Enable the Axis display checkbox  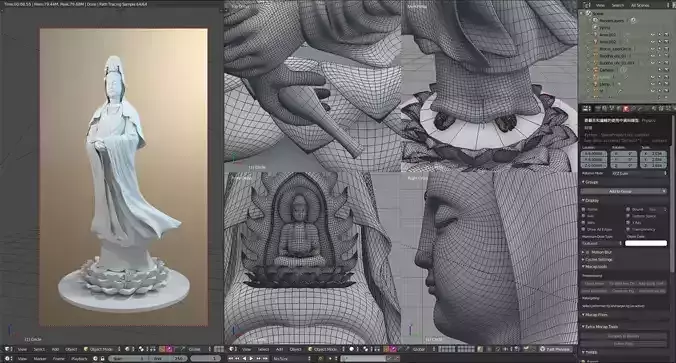pyautogui.click(x=583, y=216)
